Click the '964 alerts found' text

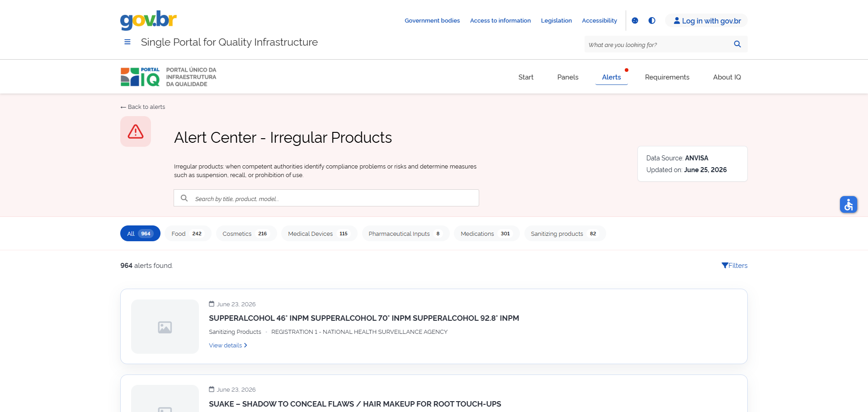coord(146,266)
